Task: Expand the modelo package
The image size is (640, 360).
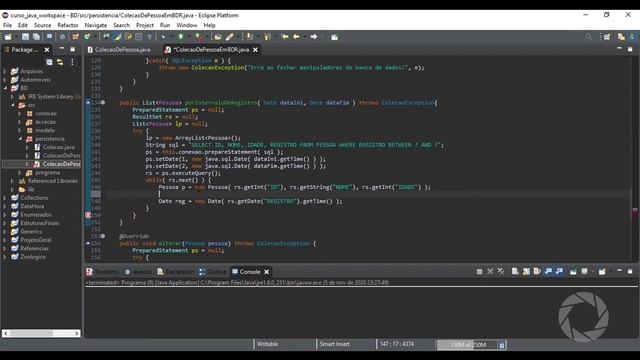Action: 20,130
